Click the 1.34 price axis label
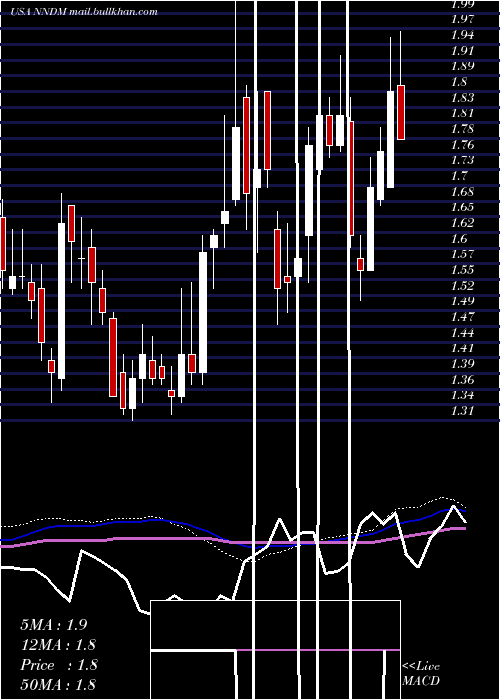This screenshot has width=500, height=700. pos(462,396)
